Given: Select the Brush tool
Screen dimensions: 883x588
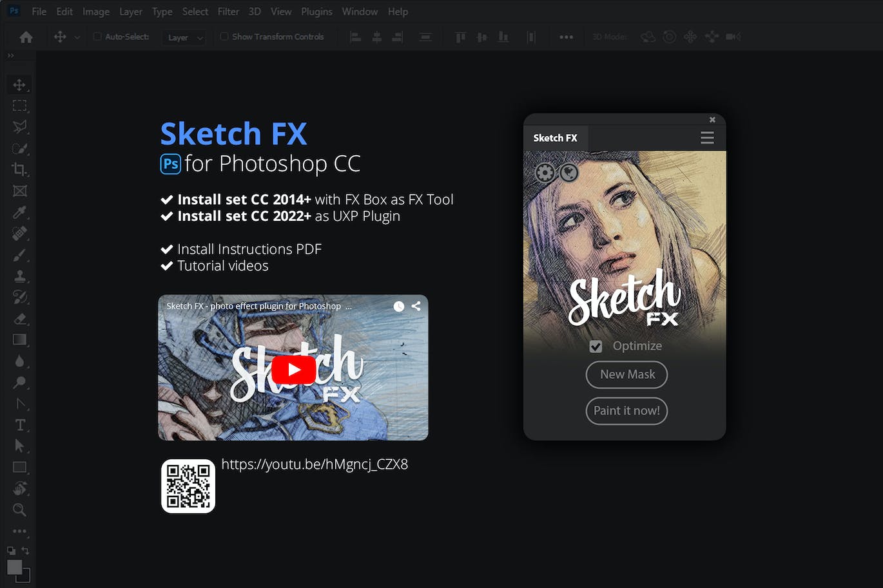Looking at the screenshot, I should pyautogui.click(x=19, y=254).
